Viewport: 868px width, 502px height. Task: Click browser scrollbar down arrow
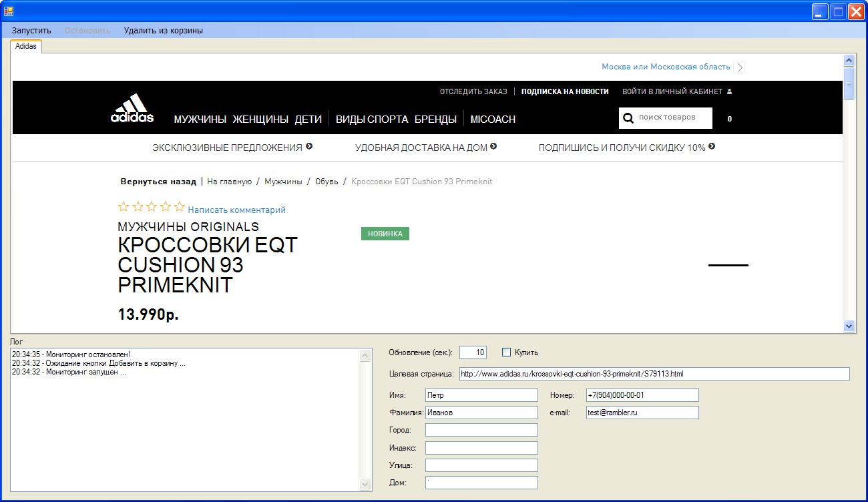[x=849, y=326]
